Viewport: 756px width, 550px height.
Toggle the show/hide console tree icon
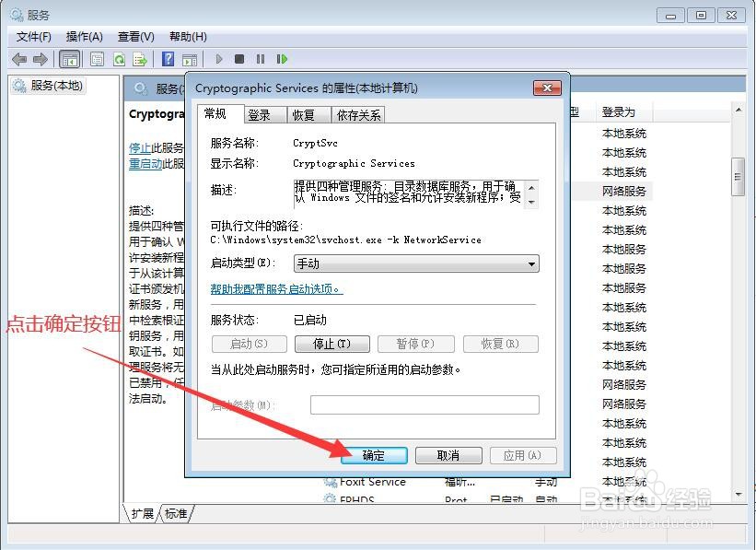pyautogui.click(x=70, y=59)
